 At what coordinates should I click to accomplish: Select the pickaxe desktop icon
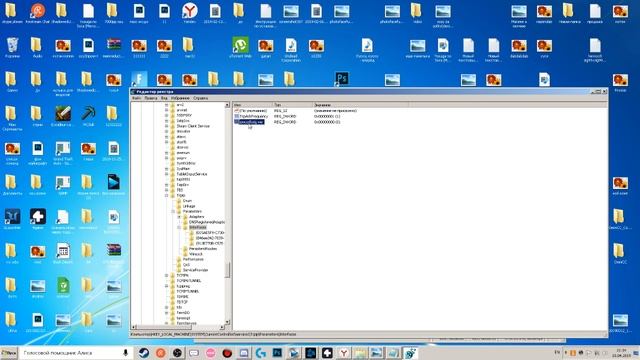pyautogui.click(x=88, y=116)
